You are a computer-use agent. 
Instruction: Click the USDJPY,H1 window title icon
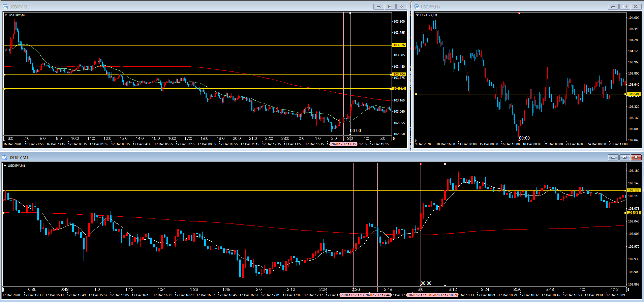(417, 7)
